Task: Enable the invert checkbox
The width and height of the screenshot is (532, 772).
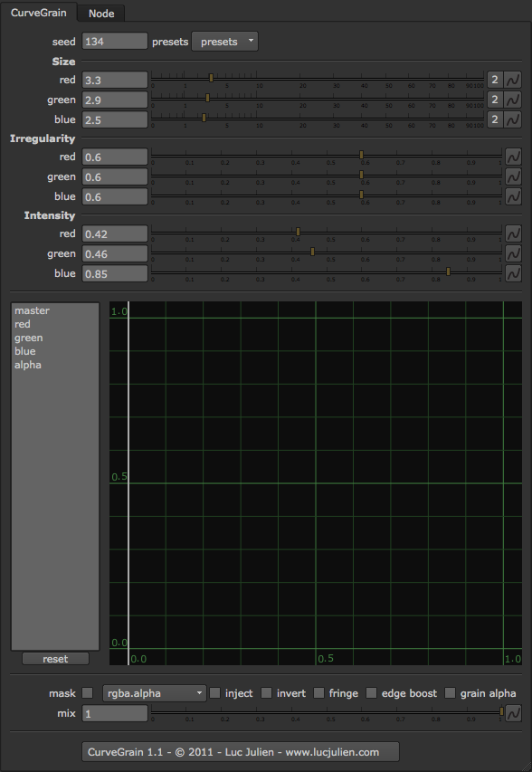Action: click(266, 692)
